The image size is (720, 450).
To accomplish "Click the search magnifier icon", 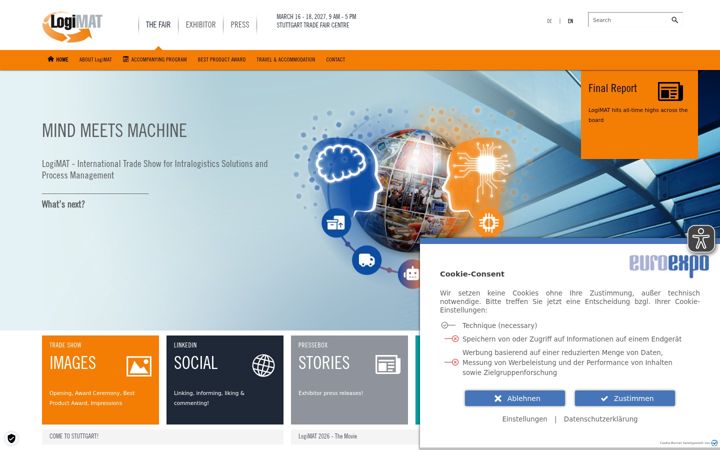I will [675, 20].
